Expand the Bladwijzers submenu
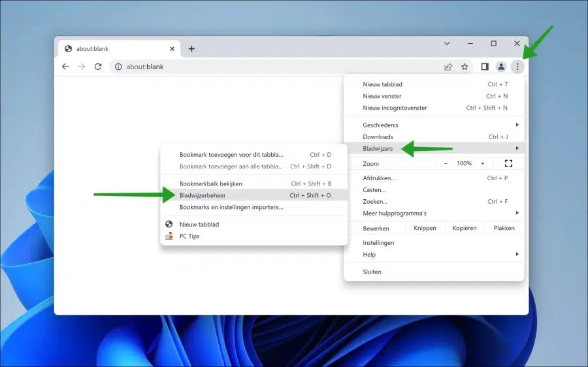 434,148
